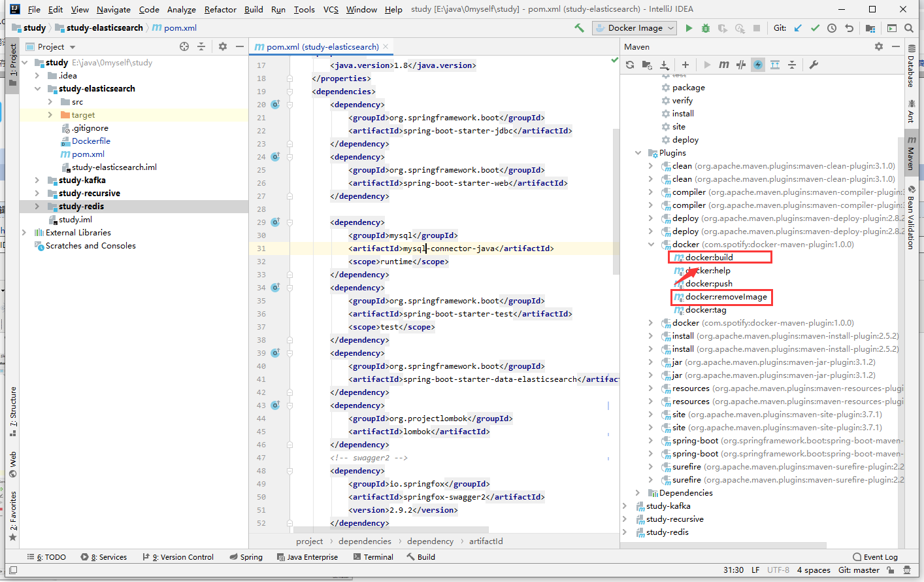Open Search Everywhere magnifier icon
The height and width of the screenshot is (582, 924).
pyautogui.click(x=909, y=28)
